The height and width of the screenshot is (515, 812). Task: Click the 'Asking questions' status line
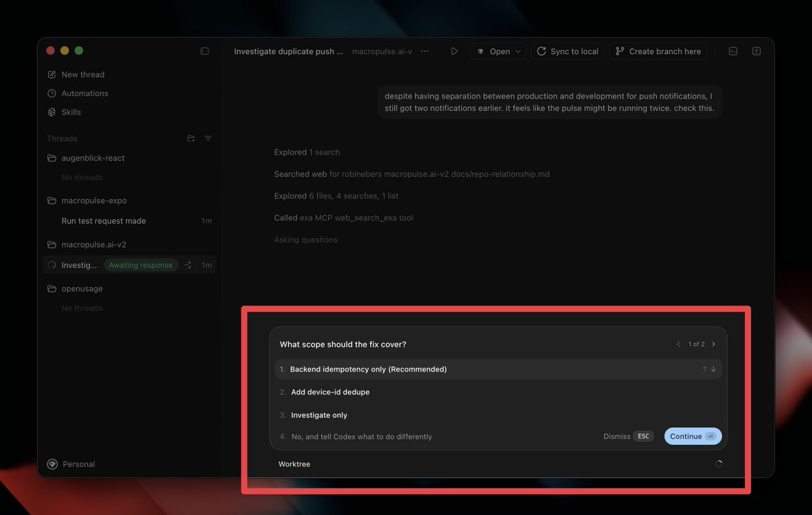tap(306, 240)
